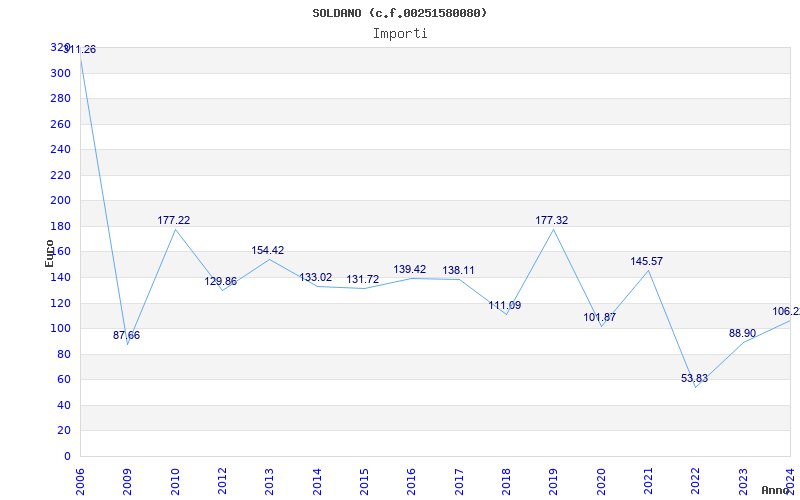Viewport: 800px width, 500px height.
Task: Click the y-axis value 100
Action: [x=60, y=329]
